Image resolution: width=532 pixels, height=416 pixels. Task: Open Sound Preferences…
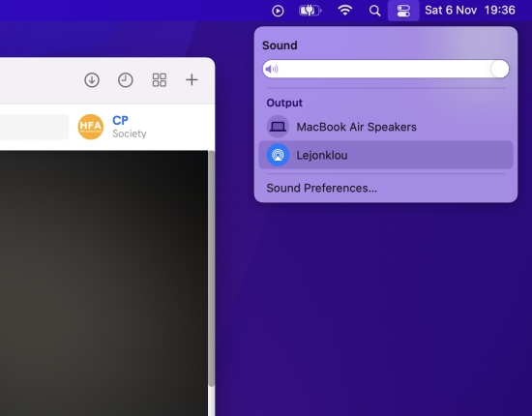[x=322, y=188]
